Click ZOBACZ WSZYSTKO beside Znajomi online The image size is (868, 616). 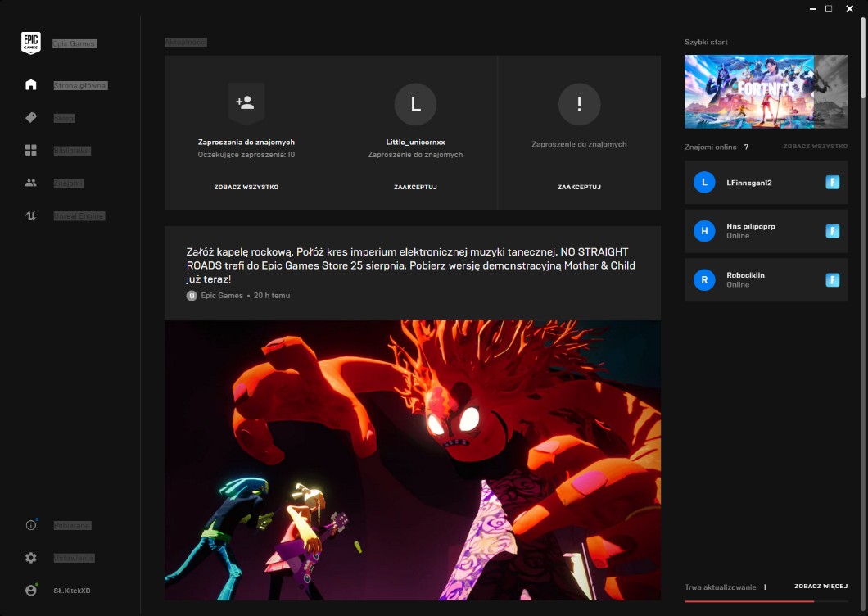click(815, 147)
